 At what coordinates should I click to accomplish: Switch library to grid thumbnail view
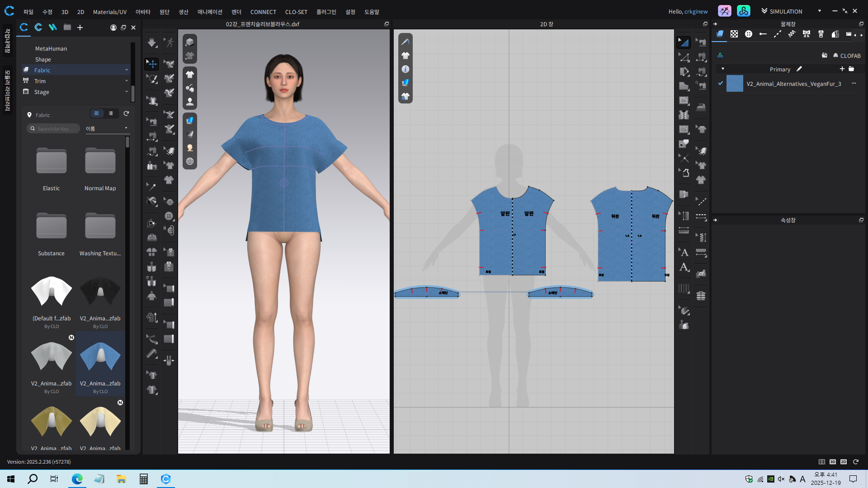[x=96, y=113]
